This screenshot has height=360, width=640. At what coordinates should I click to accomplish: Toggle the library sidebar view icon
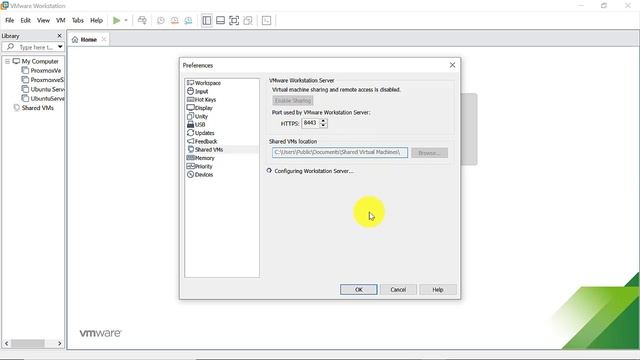[x=207, y=20]
